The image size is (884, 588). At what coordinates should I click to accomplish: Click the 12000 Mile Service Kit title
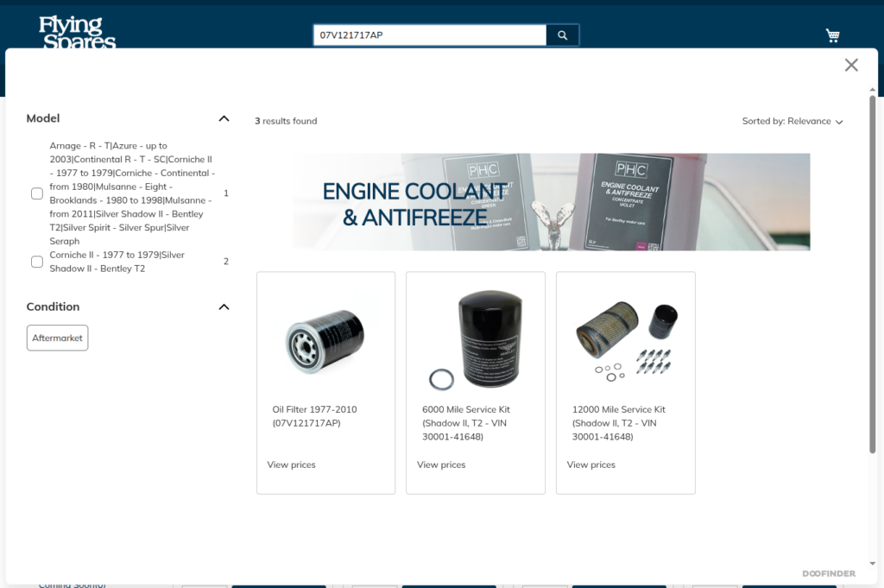click(618, 423)
